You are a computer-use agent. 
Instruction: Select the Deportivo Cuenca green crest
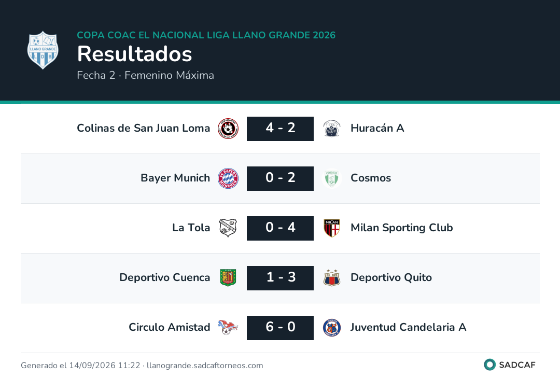click(x=228, y=278)
